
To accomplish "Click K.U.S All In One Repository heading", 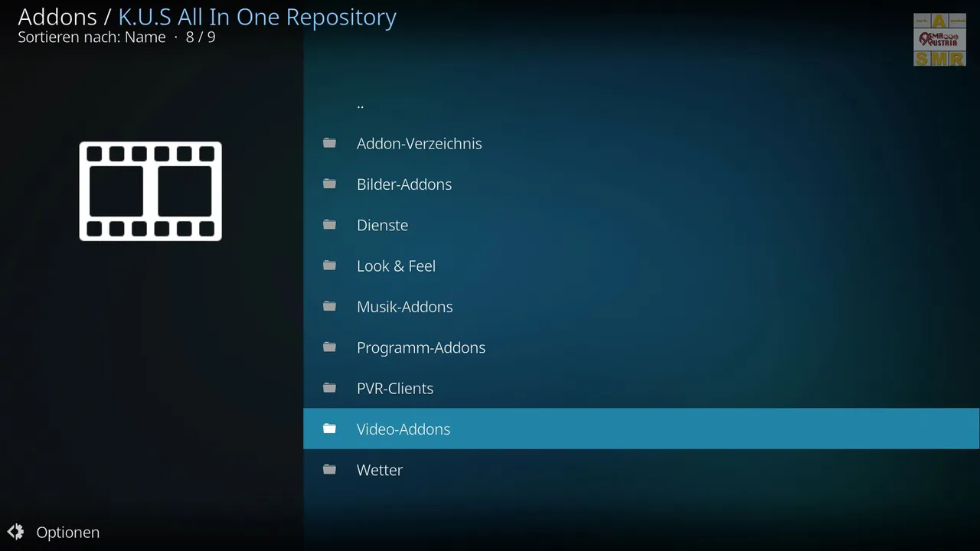I will (257, 17).
